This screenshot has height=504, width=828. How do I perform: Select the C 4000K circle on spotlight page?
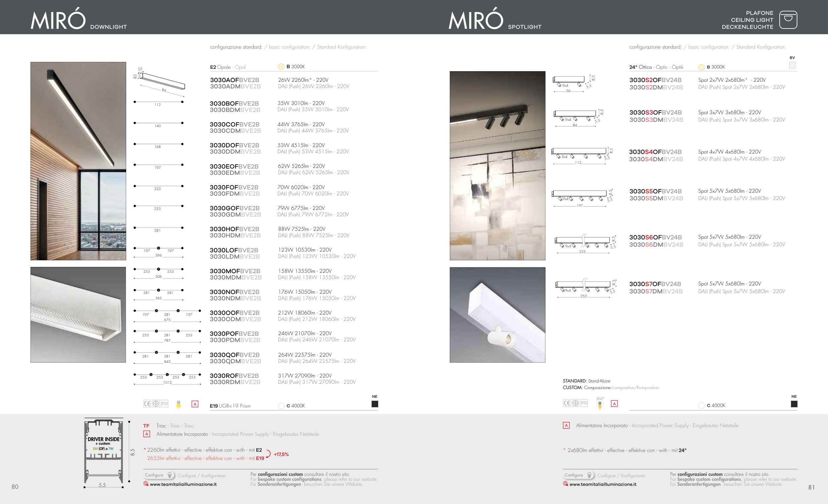[x=701, y=405]
